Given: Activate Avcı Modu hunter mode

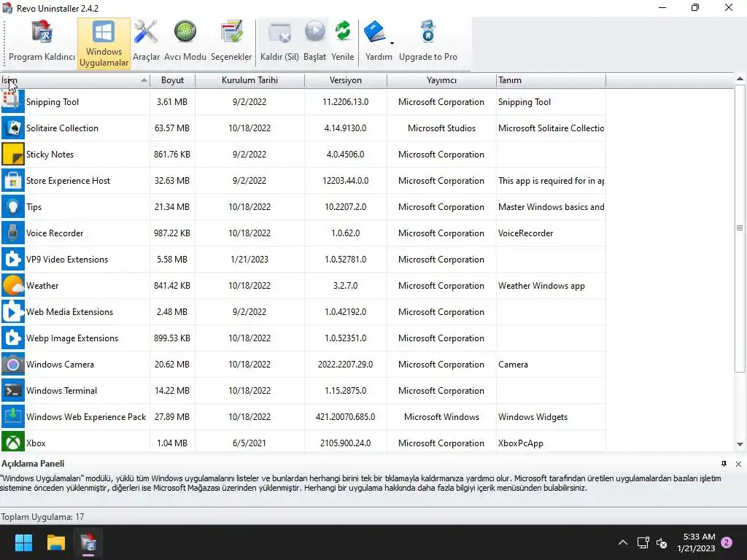Looking at the screenshot, I should tap(185, 42).
